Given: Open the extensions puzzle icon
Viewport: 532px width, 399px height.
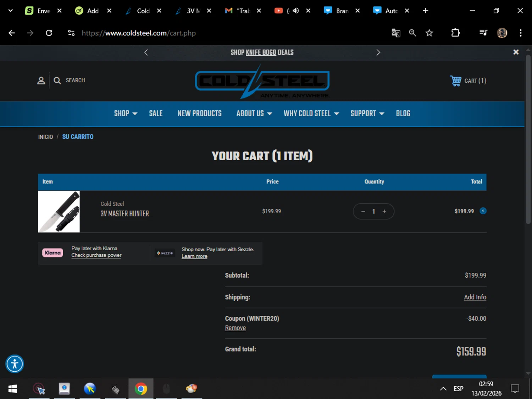Looking at the screenshot, I should [455, 33].
